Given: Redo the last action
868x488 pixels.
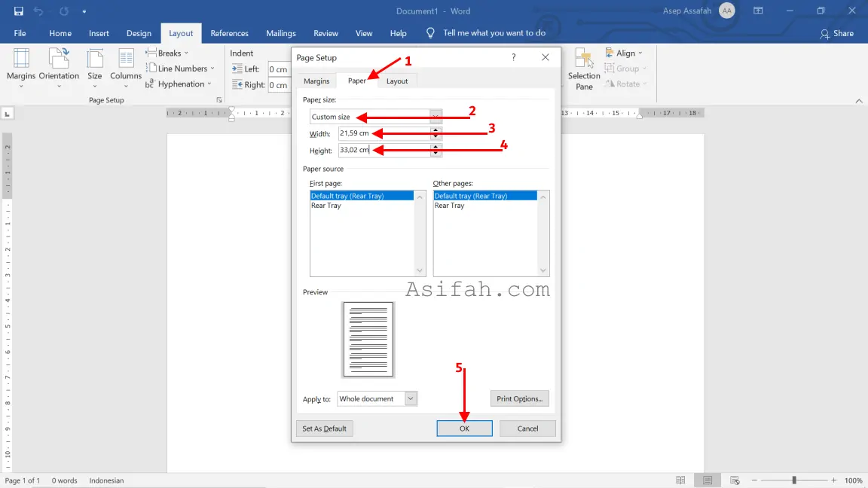Looking at the screenshot, I should pos(63,11).
